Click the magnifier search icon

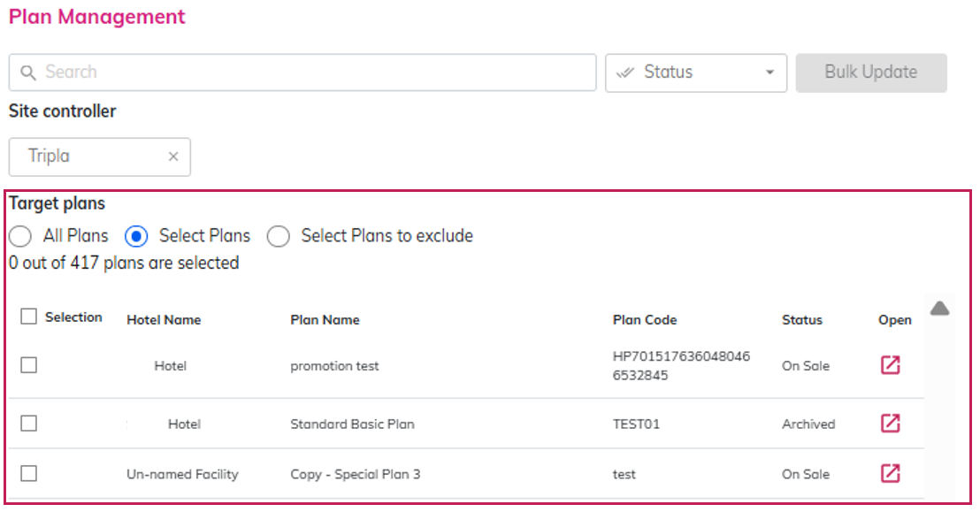[28, 73]
